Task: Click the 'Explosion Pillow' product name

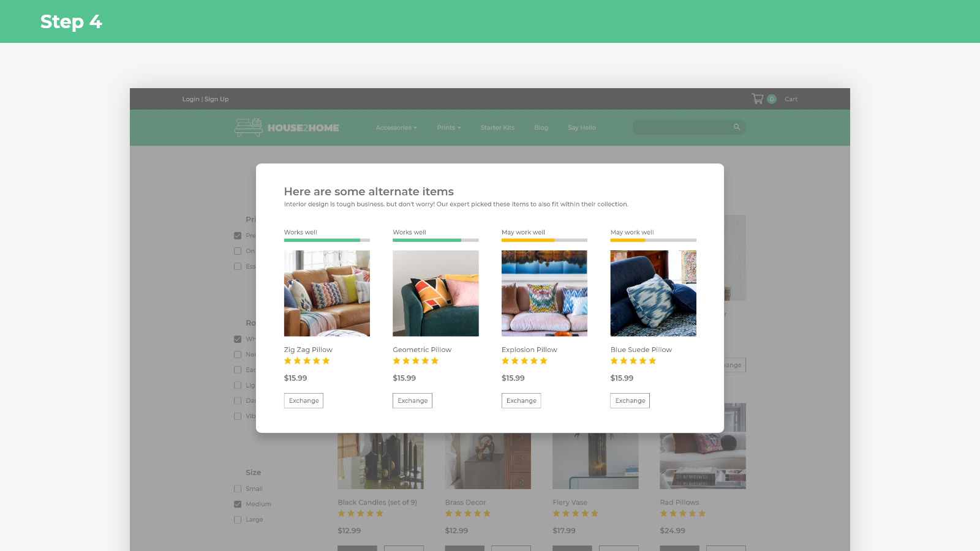Action: tap(529, 350)
